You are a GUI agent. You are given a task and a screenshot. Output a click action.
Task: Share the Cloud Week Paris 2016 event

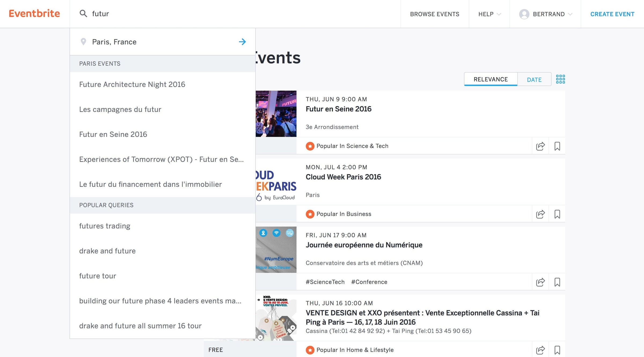click(540, 214)
